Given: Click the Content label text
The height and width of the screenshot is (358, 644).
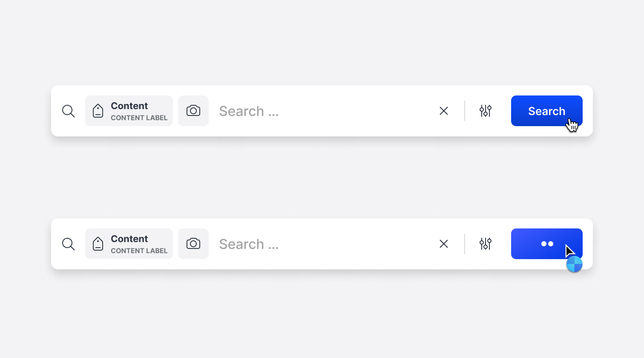Looking at the screenshot, I should (x=129, y=106).
